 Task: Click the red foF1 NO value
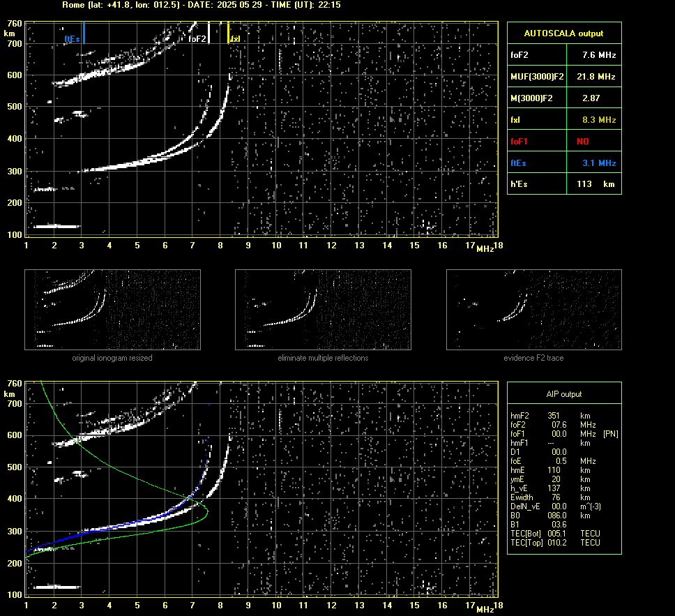click(x=583, y=142)
